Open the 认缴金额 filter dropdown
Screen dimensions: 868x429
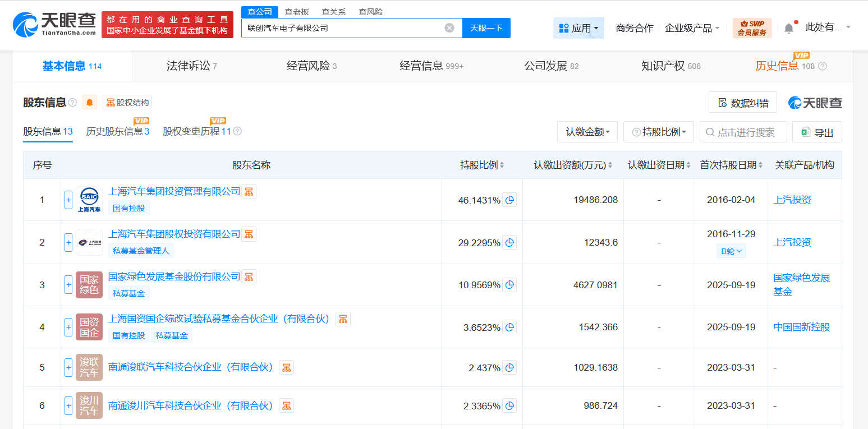coord(587,132)
